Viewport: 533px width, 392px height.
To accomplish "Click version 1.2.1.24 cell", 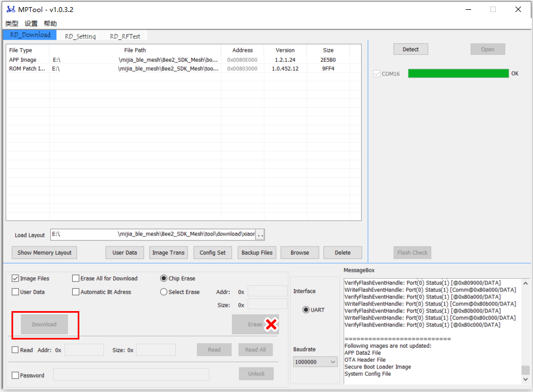I will 285,60.
